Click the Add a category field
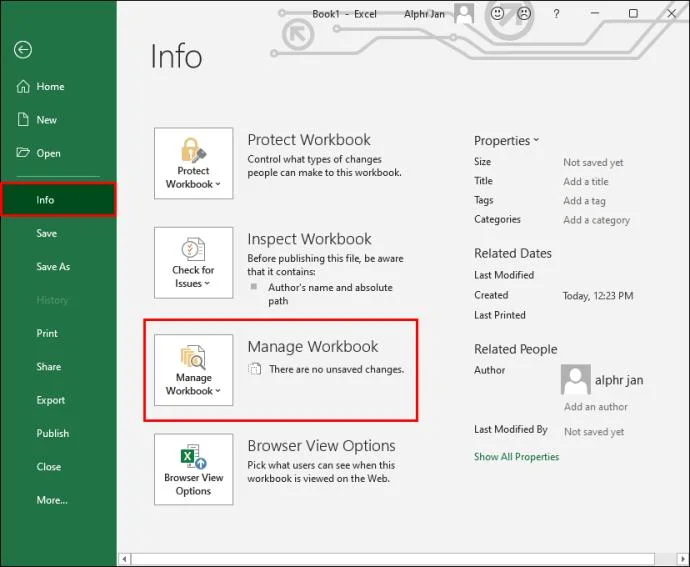The image size is (690, 567). (596, 220)
